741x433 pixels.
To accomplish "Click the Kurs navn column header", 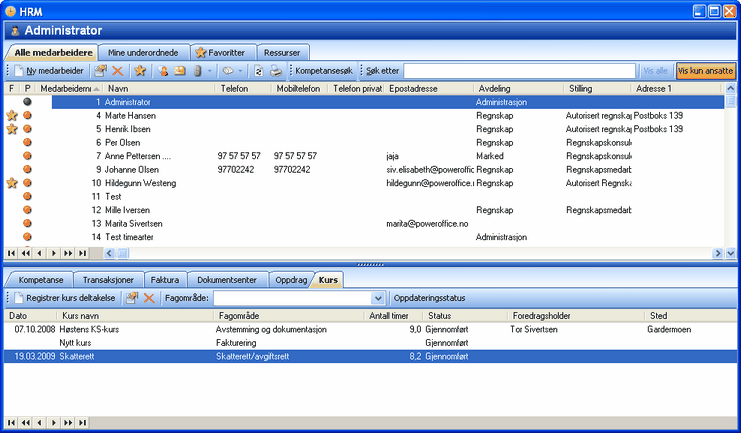I will coord(136,316).
